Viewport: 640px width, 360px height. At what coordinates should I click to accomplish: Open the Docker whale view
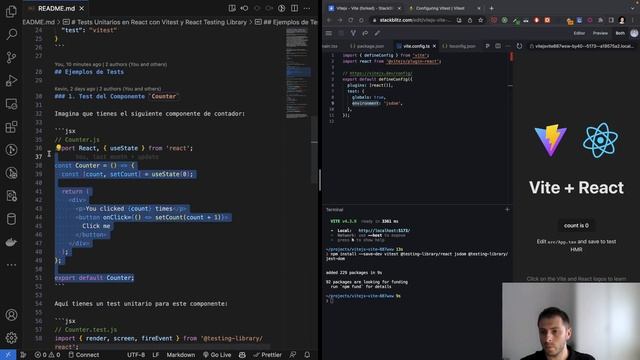point(11,242)
